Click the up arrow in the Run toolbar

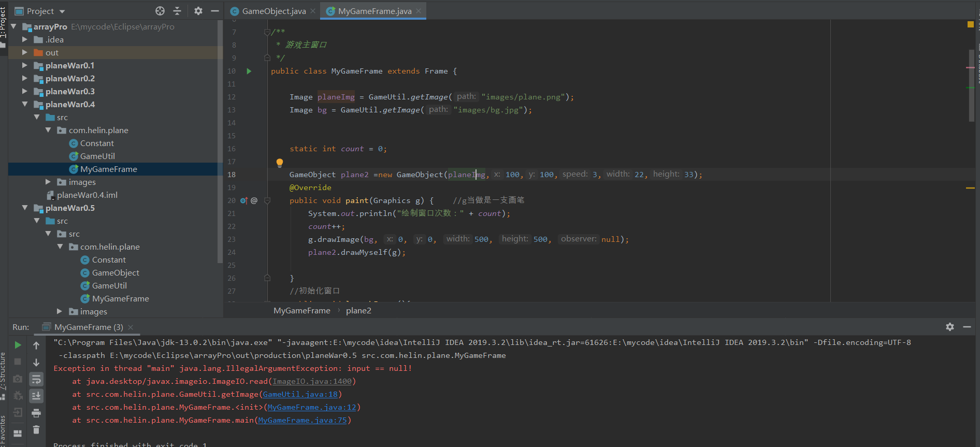pos(36,345)
